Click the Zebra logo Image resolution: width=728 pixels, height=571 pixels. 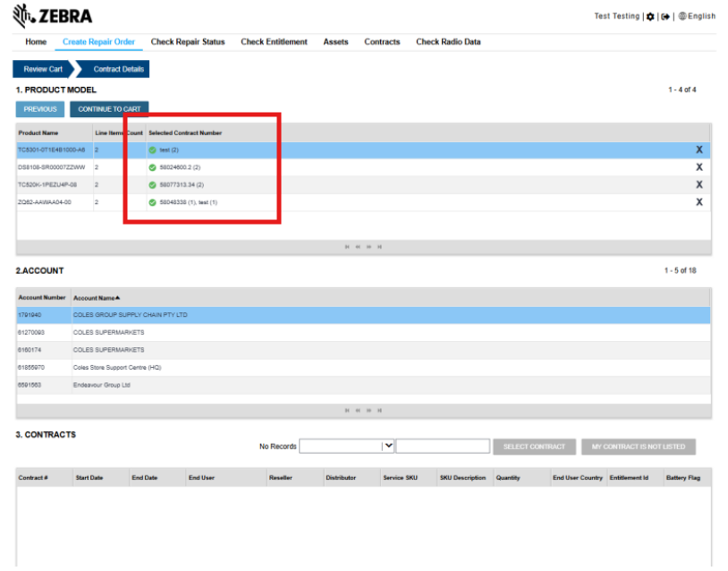52,16
